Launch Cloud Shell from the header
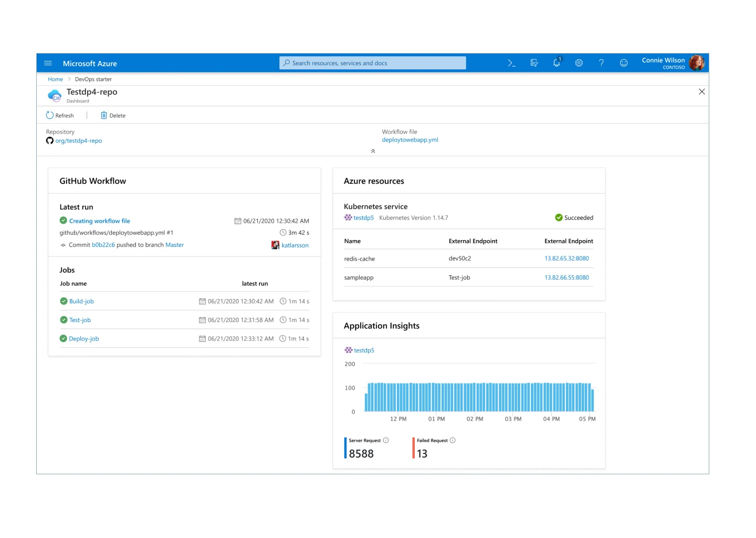Image resolution: width=756 pixels, height=538 pixels. pos(511,63)
